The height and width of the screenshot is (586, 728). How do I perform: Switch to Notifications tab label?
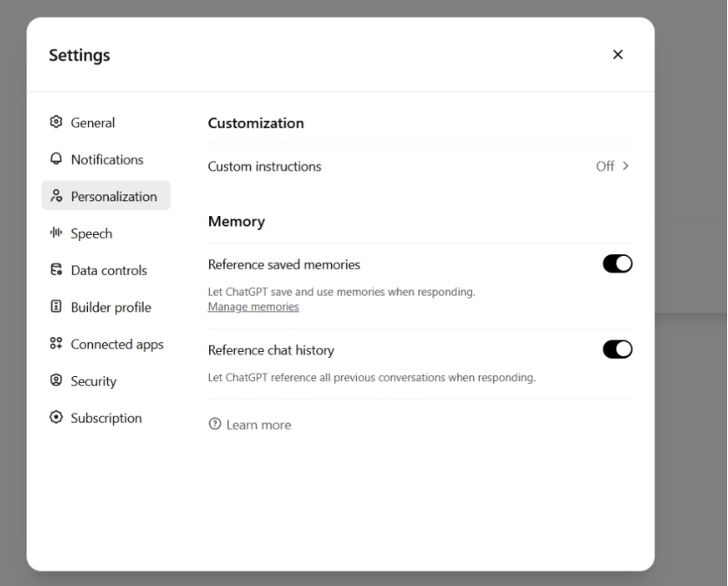(107, 159)
